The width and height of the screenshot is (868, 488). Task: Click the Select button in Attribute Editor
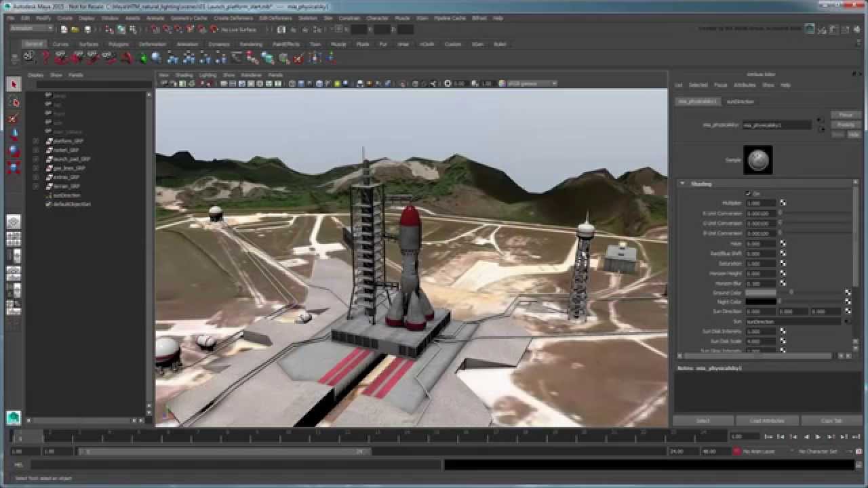coord(703,421)
